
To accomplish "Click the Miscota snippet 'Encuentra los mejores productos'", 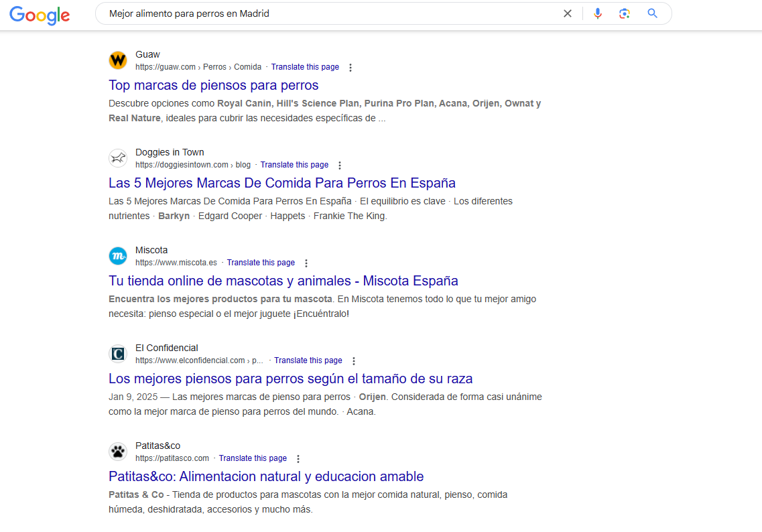I will (322, 306).
